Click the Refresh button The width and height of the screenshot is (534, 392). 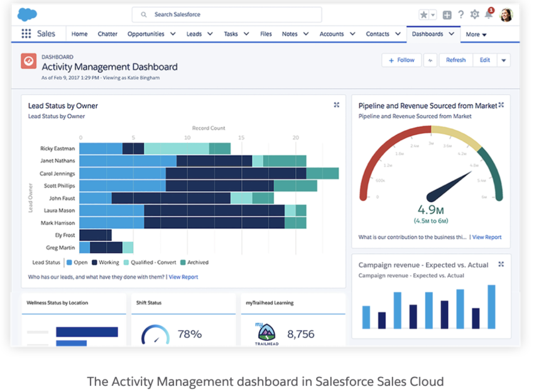[x=455, y=60]
